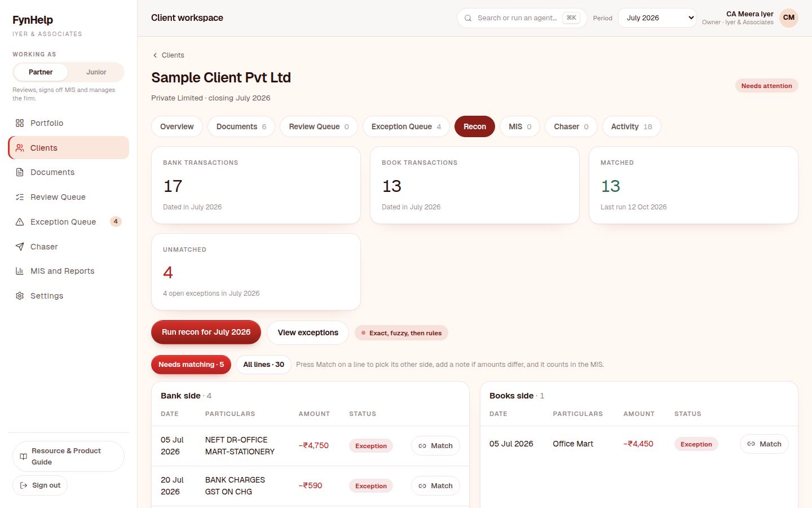Go back to Clients list link
The height and width of the screenshot is (508, 812).
[168, 55]
